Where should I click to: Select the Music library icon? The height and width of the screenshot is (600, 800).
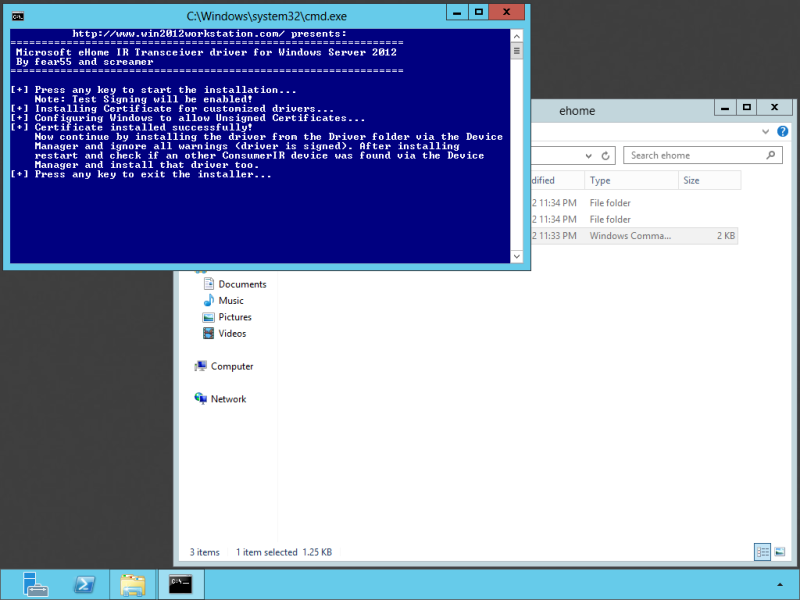(208, 300)
